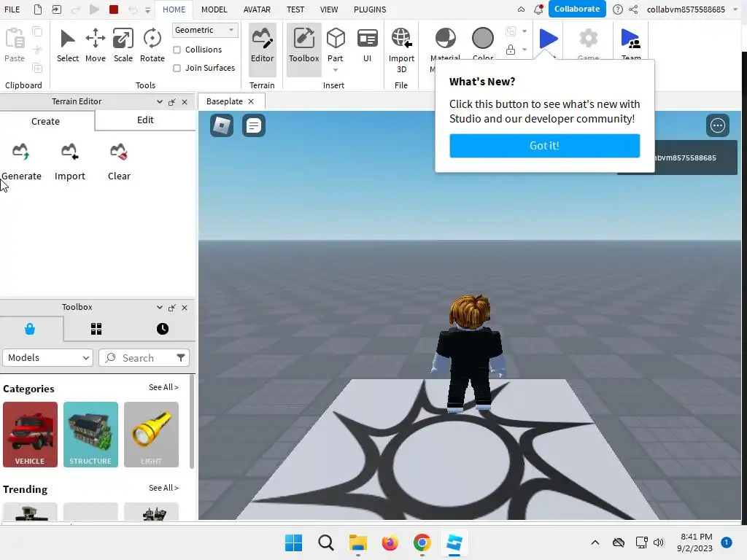Click the red Stop button in quick access
Screen dimensions: 747x560
pyautogui.click(x=113, y=9)
